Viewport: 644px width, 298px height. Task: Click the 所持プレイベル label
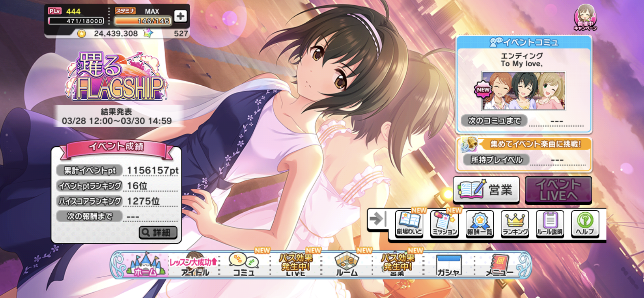coord(496,160)
